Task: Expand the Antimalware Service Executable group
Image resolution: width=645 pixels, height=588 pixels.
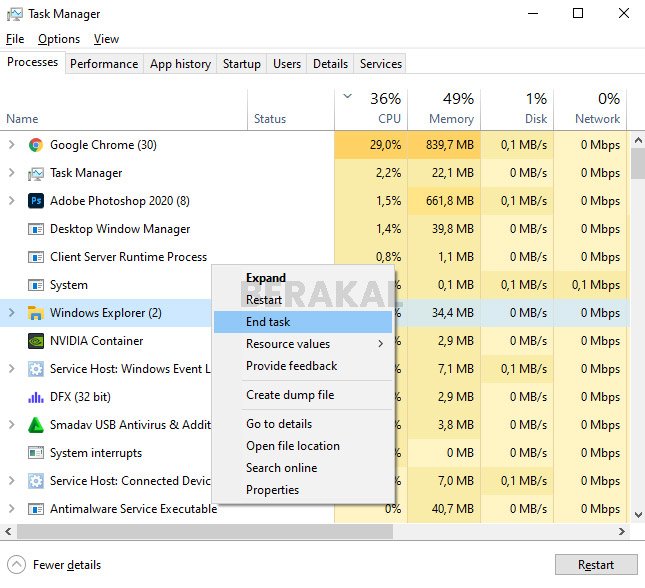Action: click(12, 509)
